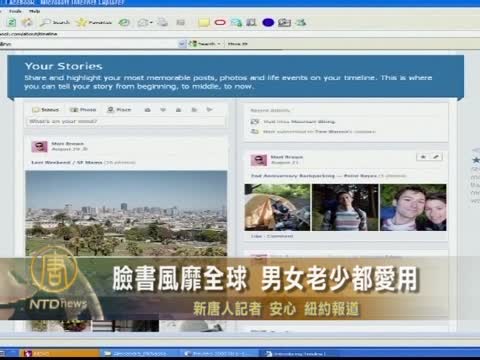This screenshot has width=480, height=360.
Task: Click the Like link under backpacking photos
Action: (256, 236)
